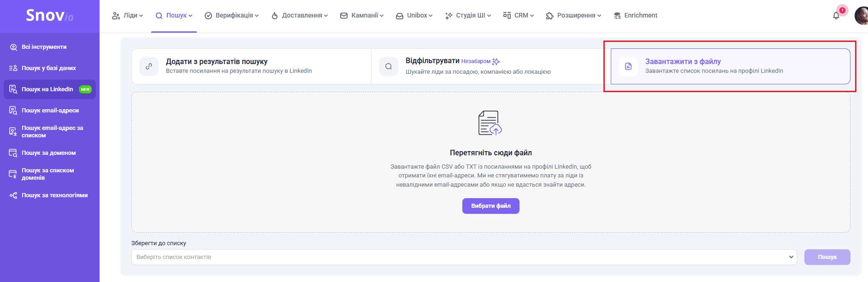
Task: Click the NEW badge beside Пошук на LinkedIn
Action: 85,89
